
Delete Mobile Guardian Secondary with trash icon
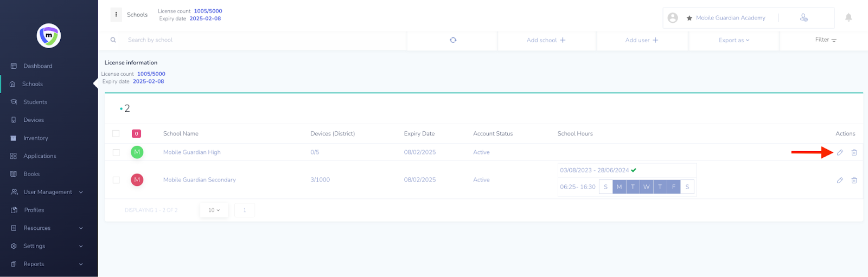pyautogui.click(x=854, y=180)
